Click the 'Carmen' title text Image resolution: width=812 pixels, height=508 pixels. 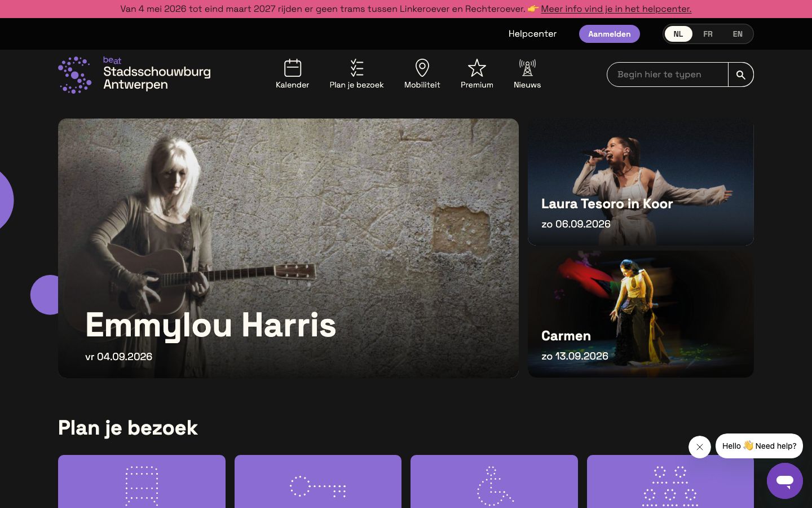coord(566,336)
